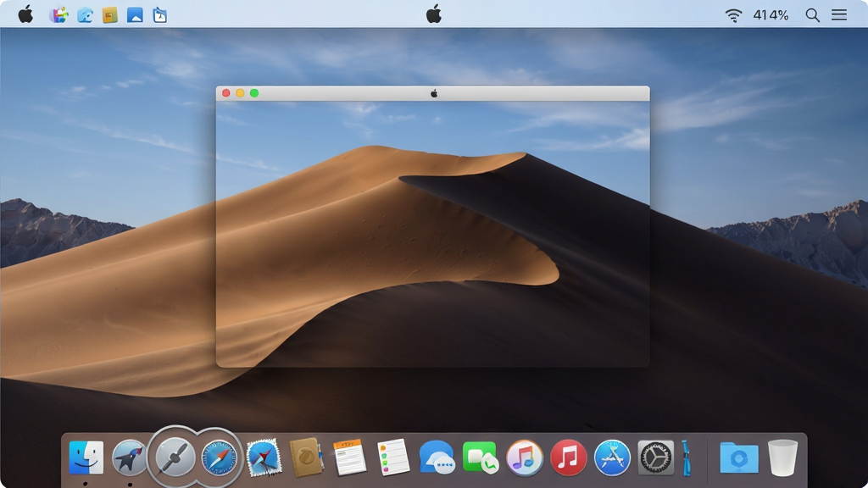Click the 414% battery readout
The image size is (868, 488).
pyautogui.click(x=771, y=15)
